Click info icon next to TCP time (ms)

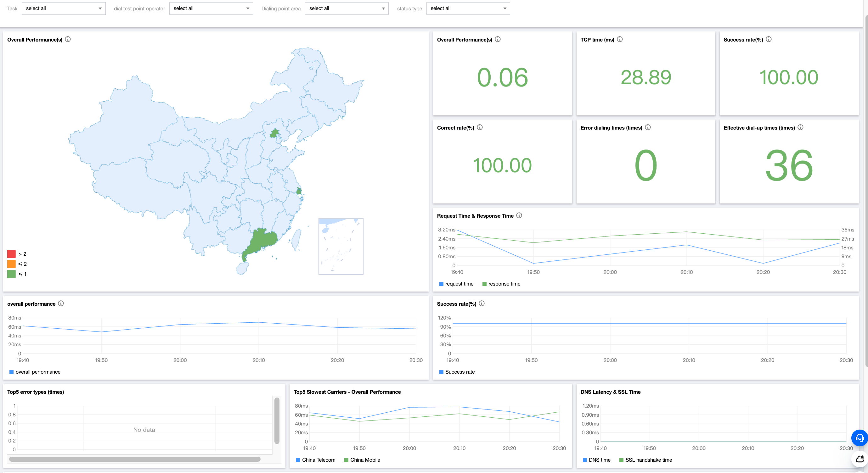620,39
